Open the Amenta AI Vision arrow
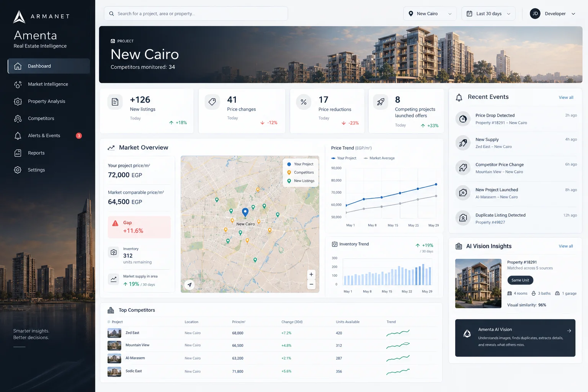Screen dimensions: 588x392 pos(569,331)
